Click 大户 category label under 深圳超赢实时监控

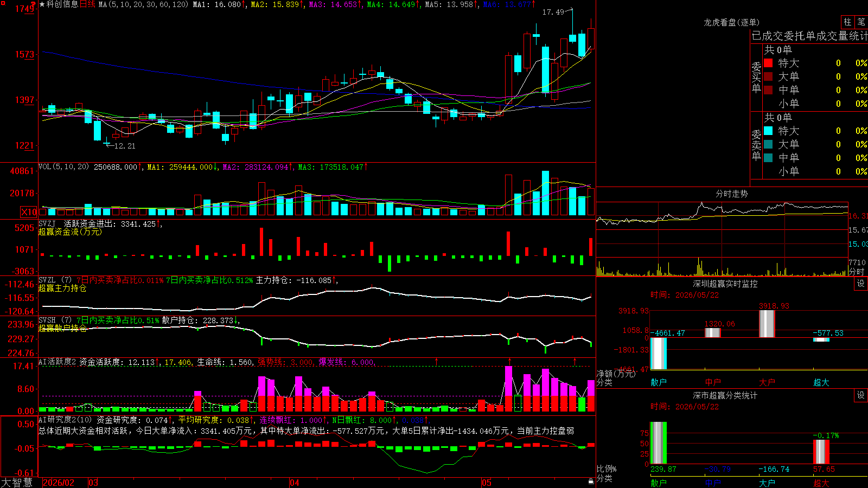[x=767, y=382]
